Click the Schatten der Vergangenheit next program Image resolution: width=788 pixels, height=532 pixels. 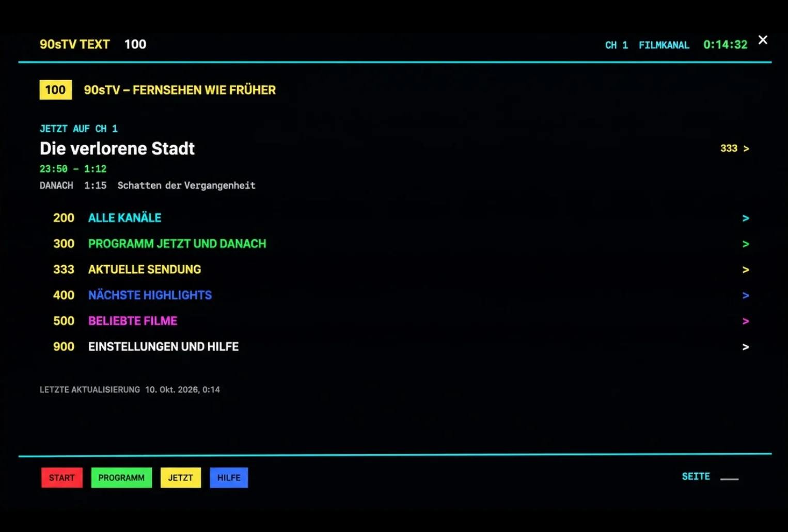(x=186, y=185)
